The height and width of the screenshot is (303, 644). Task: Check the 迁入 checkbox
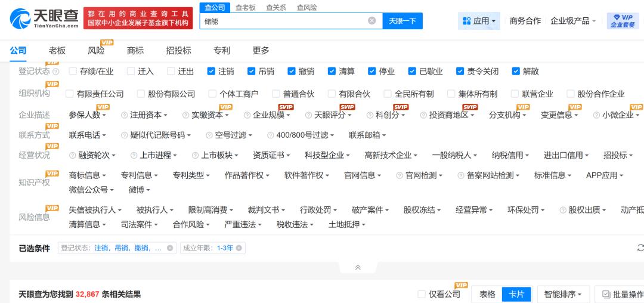(131, 72)
